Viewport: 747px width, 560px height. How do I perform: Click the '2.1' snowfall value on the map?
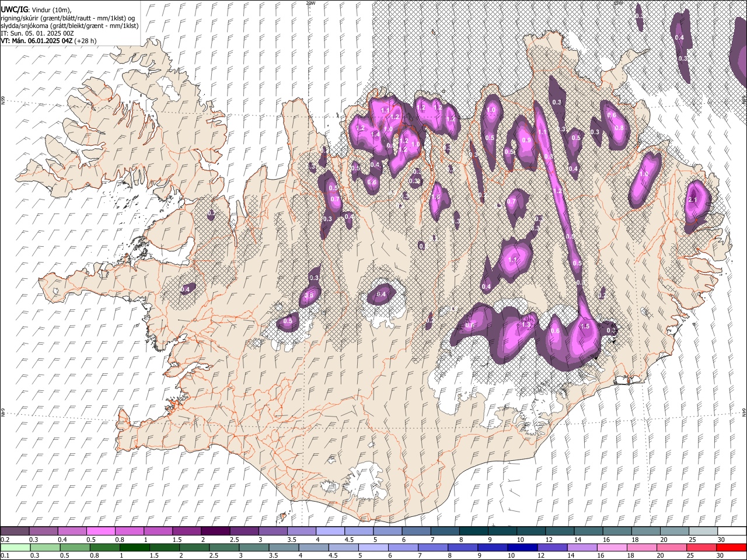[693, 200]
